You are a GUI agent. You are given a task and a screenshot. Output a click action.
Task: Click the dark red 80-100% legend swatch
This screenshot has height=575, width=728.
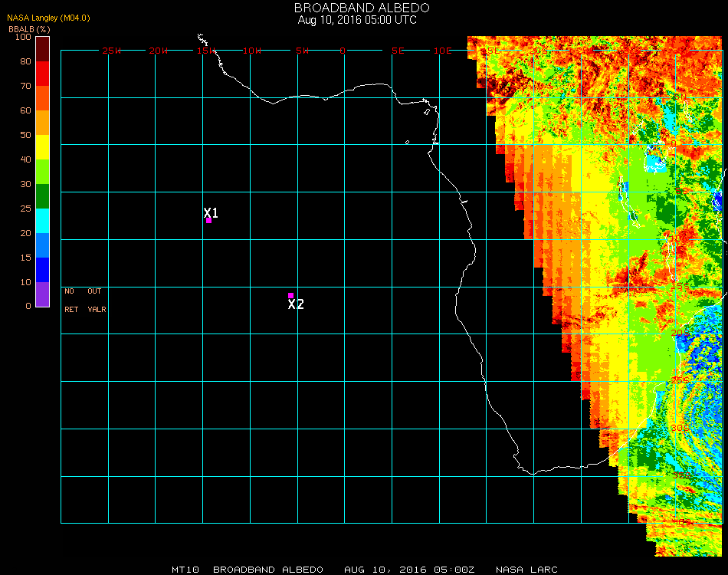pos(42,49)
